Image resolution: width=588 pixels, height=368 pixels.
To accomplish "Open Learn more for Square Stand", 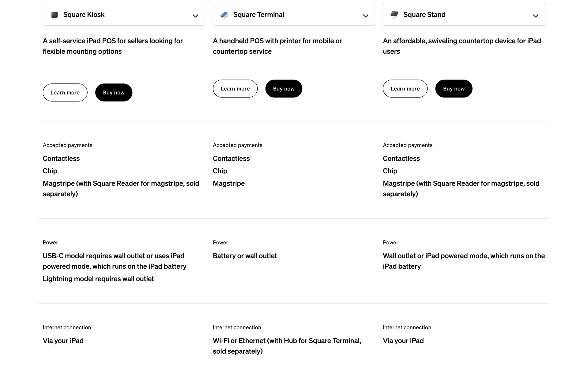I will click(x=405, y=89).
